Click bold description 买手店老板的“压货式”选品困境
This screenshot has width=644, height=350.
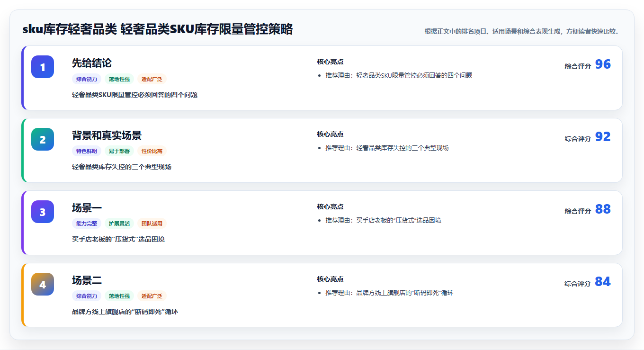(118, 239)
